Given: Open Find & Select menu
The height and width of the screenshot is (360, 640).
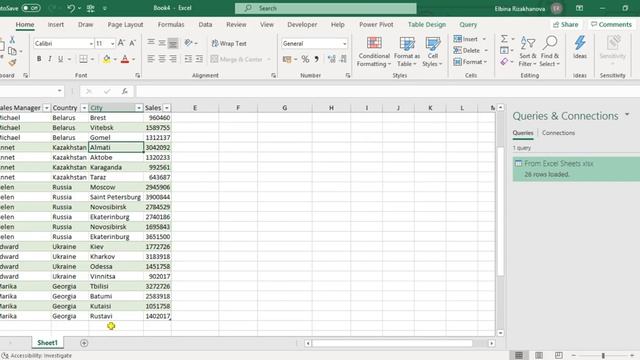Looking at the screenshot, I should click(x=549, y=52).
